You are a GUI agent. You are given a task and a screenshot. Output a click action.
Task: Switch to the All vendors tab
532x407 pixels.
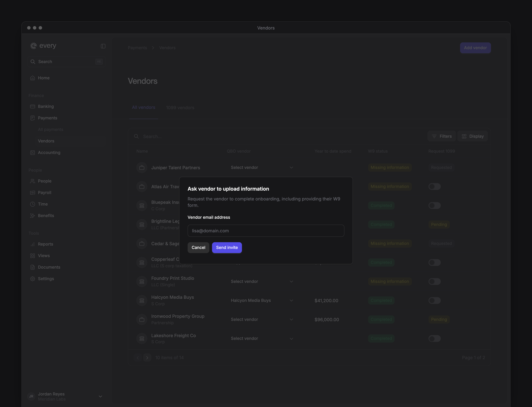[x=144, y=108]
